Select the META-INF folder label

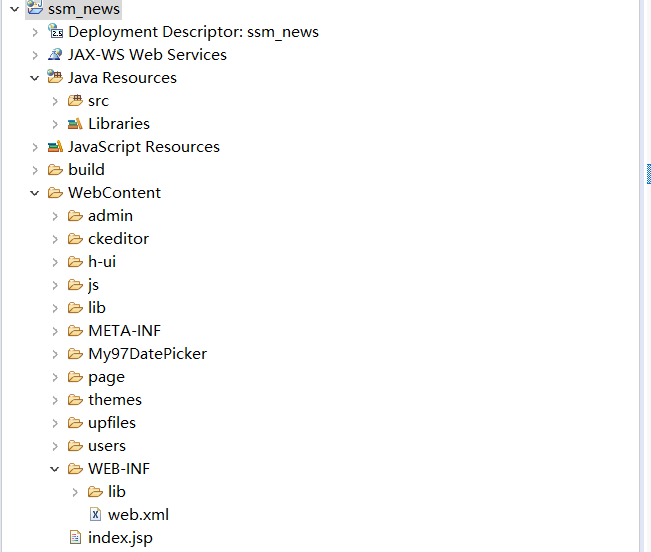pos(124,331)
